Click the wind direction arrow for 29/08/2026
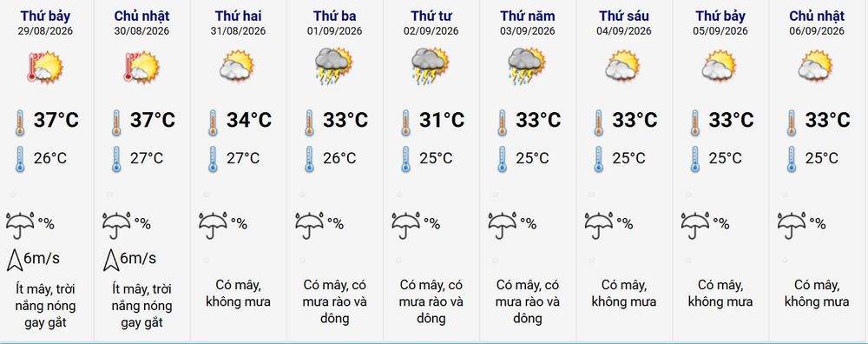Screen dimensions: 868x344 coord(15,260)
